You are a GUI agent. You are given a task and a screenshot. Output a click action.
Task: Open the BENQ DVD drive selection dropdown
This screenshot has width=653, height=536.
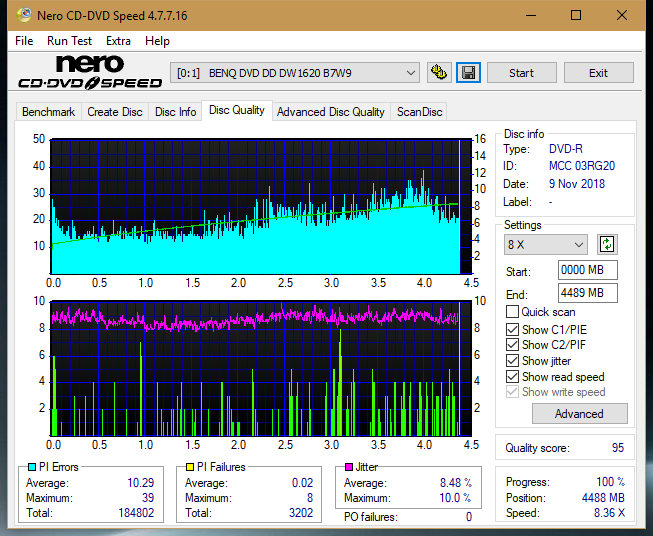[295, 73]
